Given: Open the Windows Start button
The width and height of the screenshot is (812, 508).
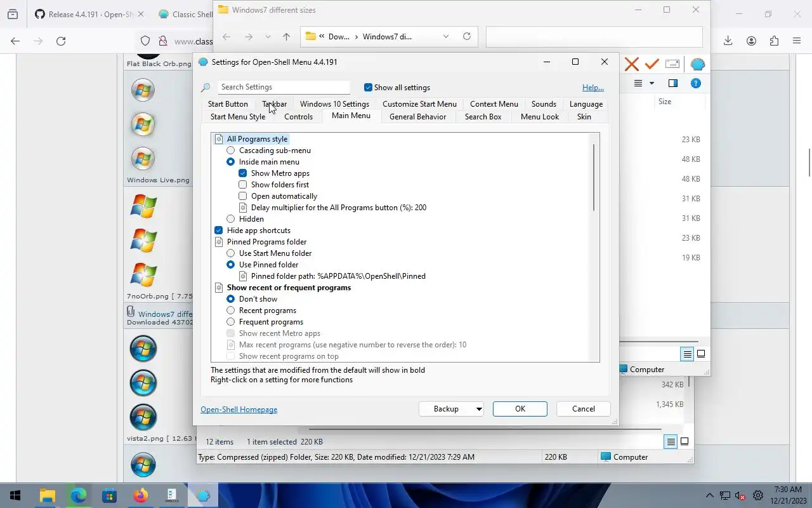Looking at the screenshot, I should pyautogui.click(x=15, y=495).
